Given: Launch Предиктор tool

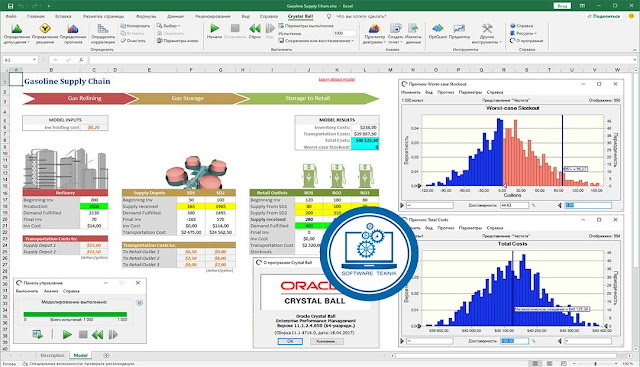Looking at the screenshot, I should pyautogui.click(x=459, y=28).
